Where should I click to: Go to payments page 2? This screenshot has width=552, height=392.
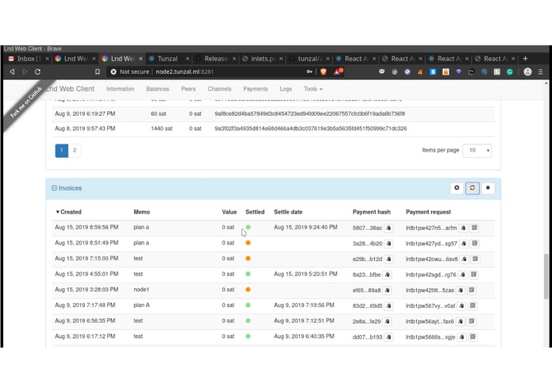[x=75, y=151]
